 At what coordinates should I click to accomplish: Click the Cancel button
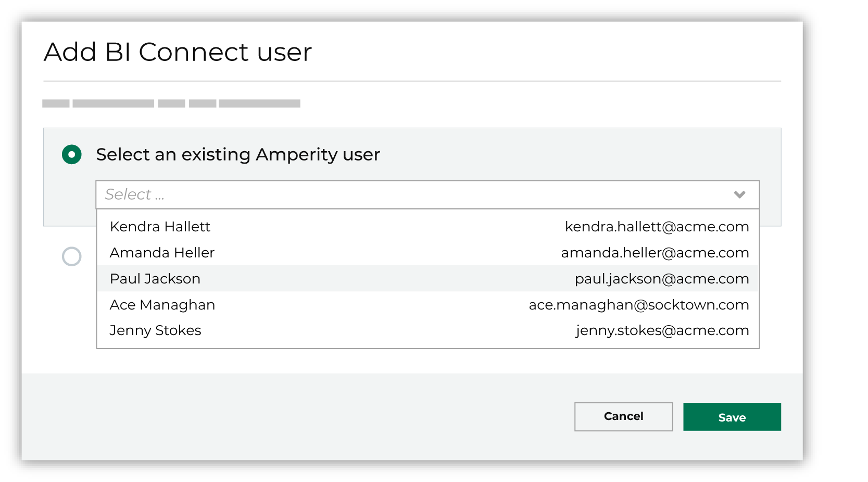[624, 416]
